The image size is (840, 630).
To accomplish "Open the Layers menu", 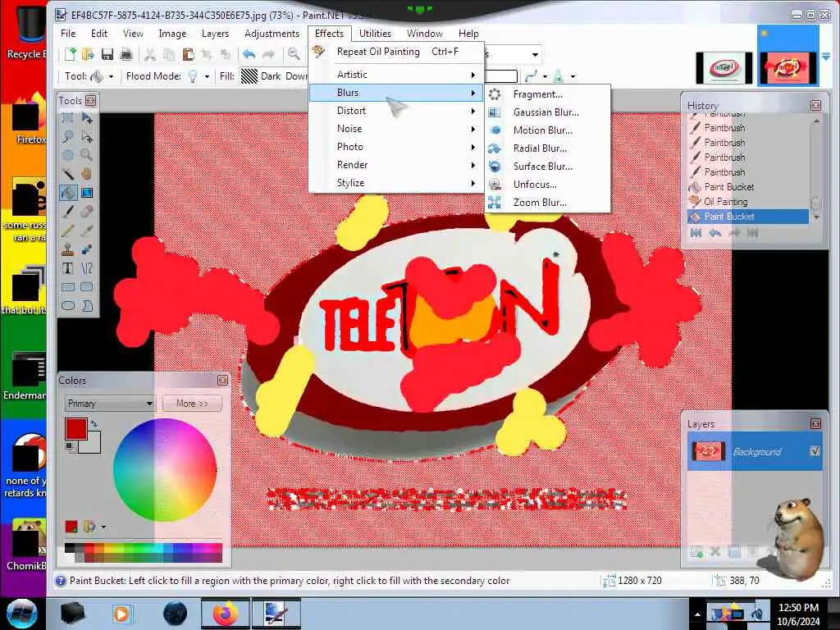I will click(x=215, y=33).
